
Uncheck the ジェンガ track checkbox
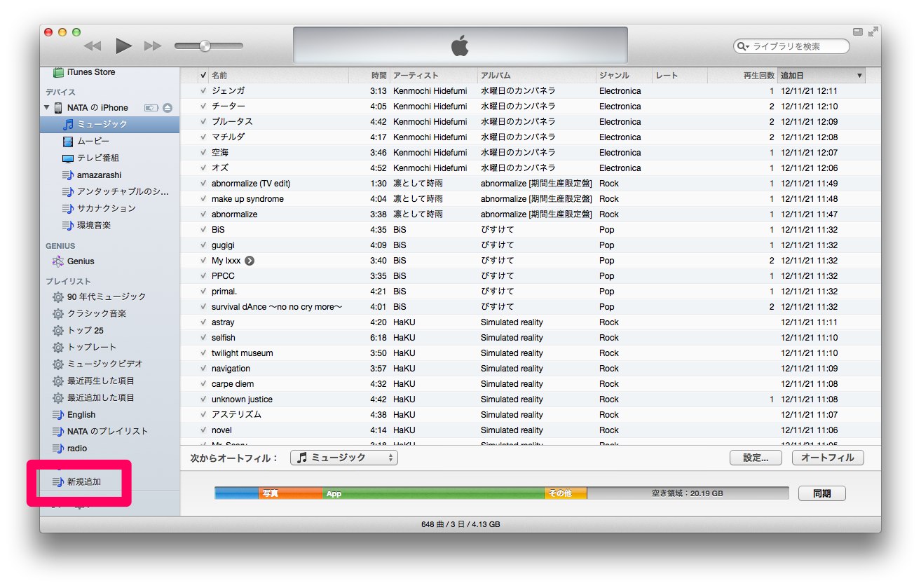point(203,91)
